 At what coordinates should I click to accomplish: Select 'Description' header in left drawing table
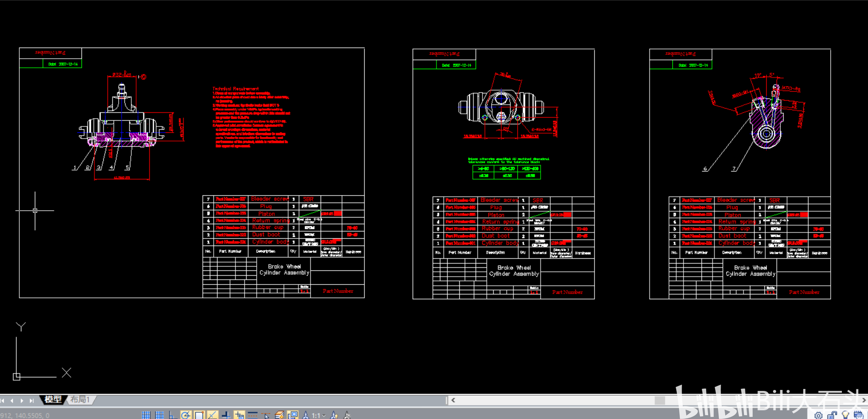coord(265,251)
